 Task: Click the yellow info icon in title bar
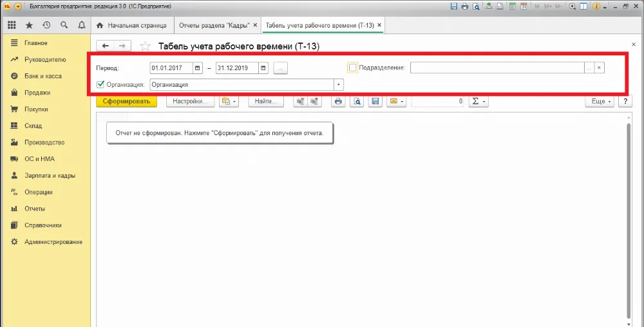point(596,6)
